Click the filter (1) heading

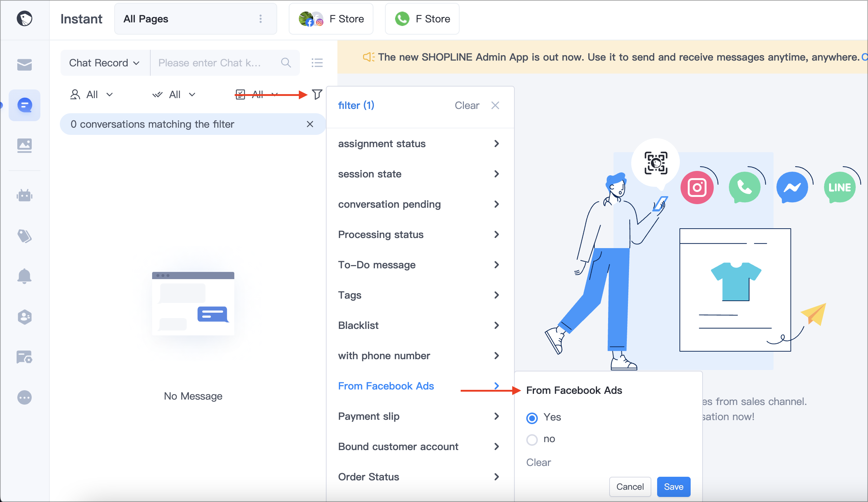pyautogui.click(x=356, y=105)
